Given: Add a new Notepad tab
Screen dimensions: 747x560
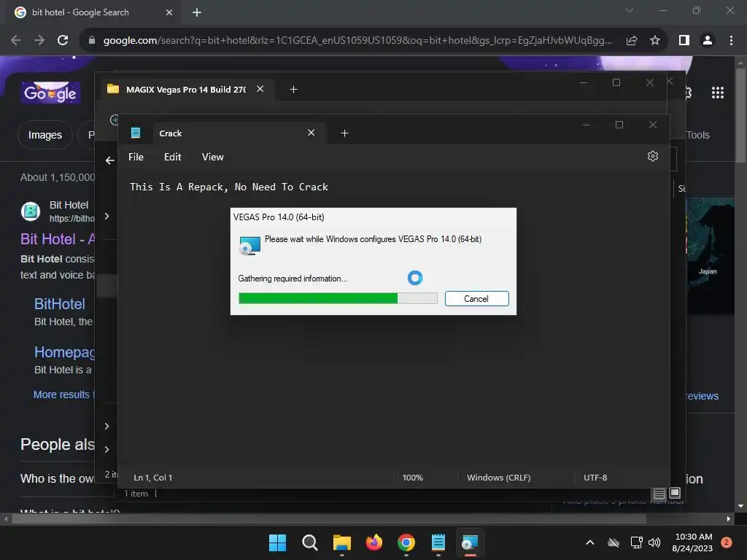Looking at the screenshot, I should point(344,133).
